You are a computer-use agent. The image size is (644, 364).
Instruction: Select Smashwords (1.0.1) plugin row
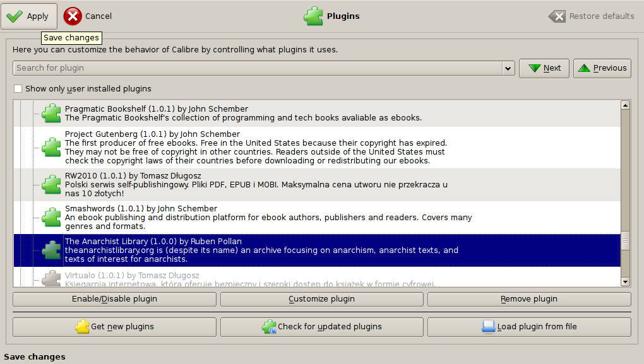[x=317, y=218]
